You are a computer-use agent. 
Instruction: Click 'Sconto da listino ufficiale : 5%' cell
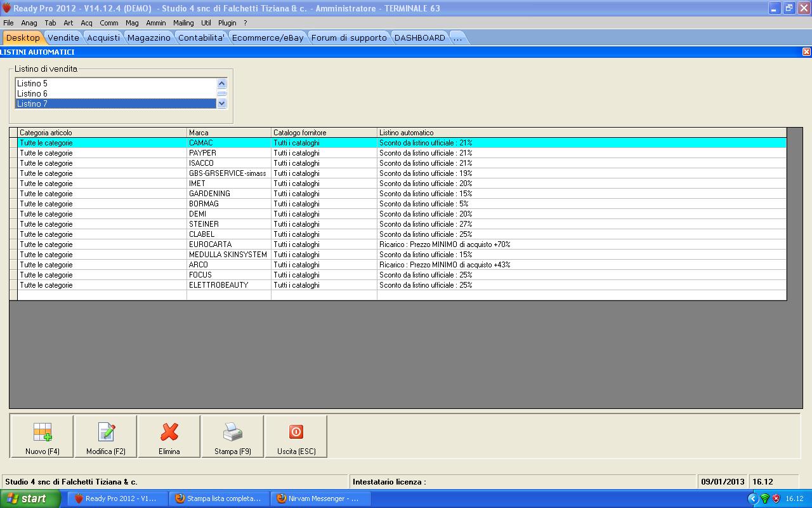pos(582,204)
